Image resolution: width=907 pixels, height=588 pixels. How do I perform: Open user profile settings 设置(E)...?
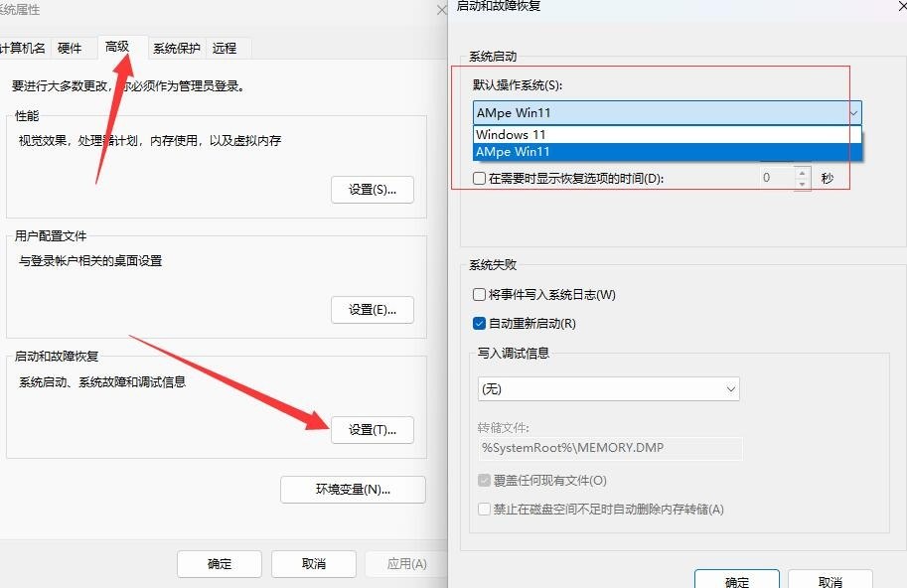pyautogui.click(x=373, y=310)
